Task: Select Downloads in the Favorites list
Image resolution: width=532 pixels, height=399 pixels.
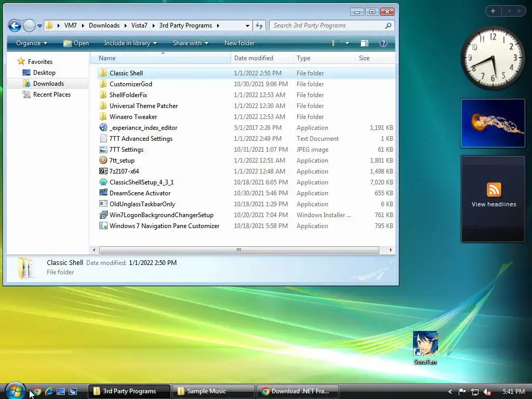Action: (x=48, y=84)
